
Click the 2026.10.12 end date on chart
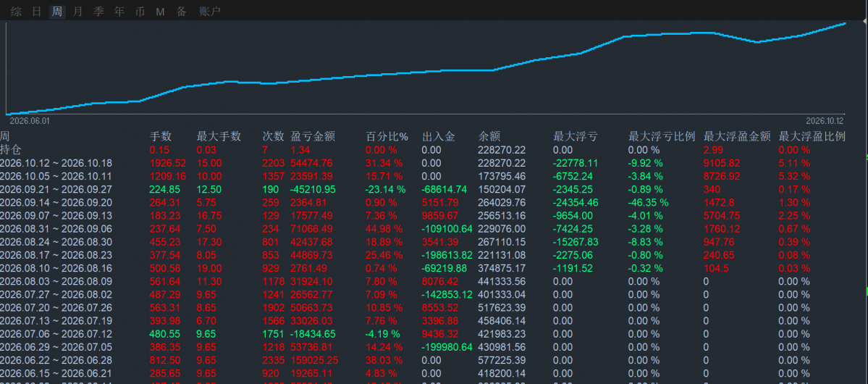pos(825,120)
